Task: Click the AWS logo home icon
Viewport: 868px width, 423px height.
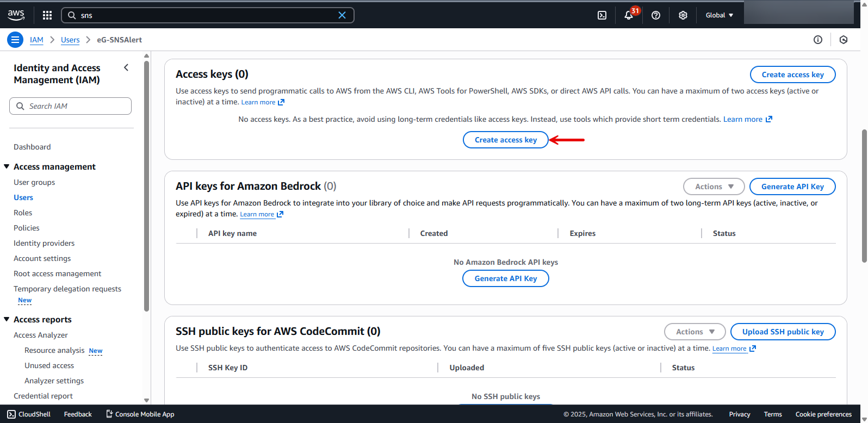Action: 16,15
